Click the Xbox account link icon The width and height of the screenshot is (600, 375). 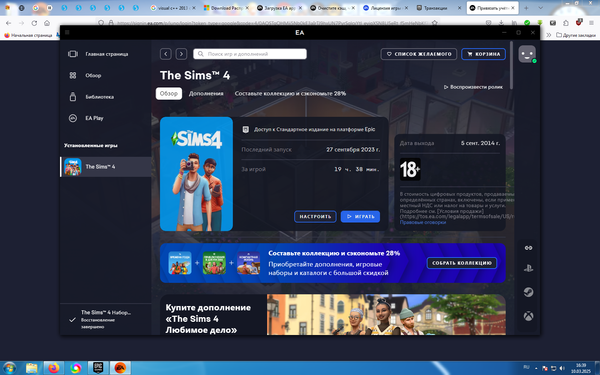pyautogui.click(x=528, y=316)
